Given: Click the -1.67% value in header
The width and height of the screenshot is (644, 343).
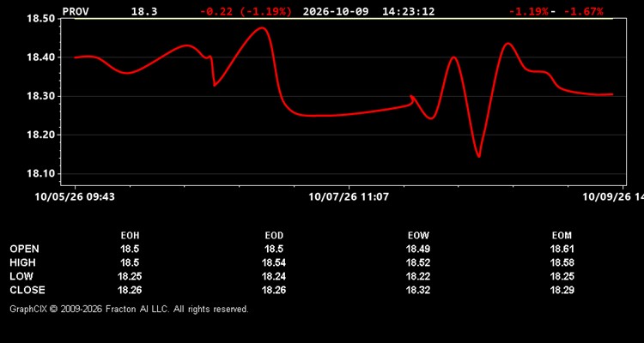Looking at the screenshot, I should [583, 11].
